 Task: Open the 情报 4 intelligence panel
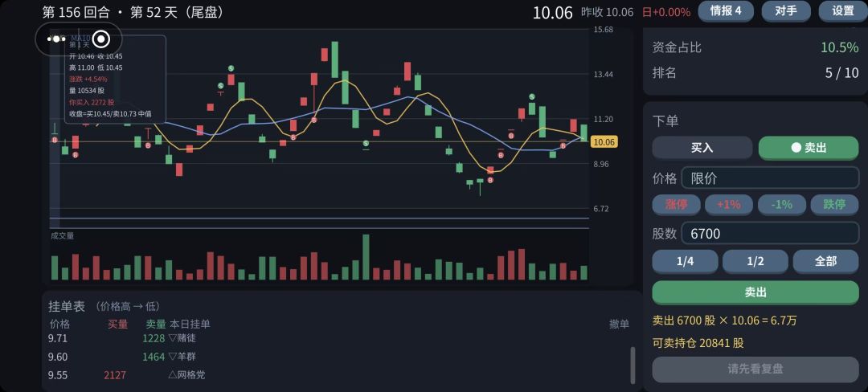click(x=725, y=11)
